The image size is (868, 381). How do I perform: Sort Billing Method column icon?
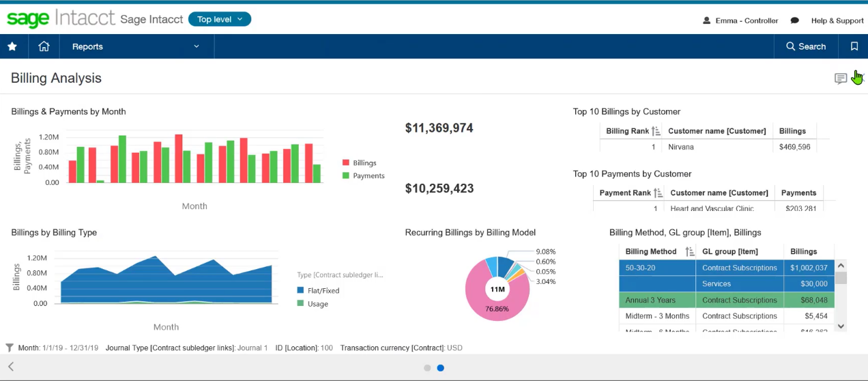(689, 252)
